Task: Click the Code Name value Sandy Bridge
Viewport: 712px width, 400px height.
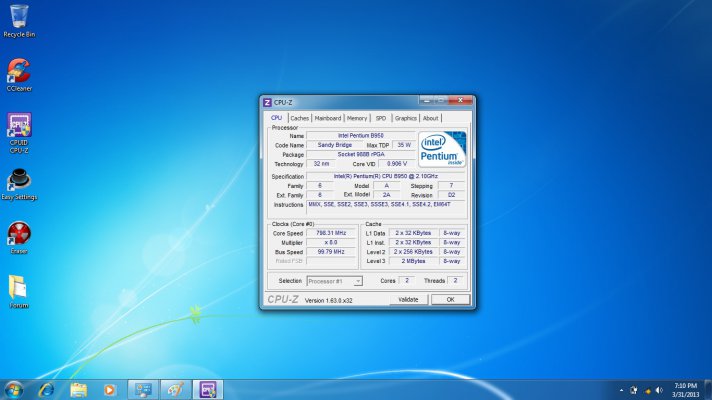Action: point(335,145)
